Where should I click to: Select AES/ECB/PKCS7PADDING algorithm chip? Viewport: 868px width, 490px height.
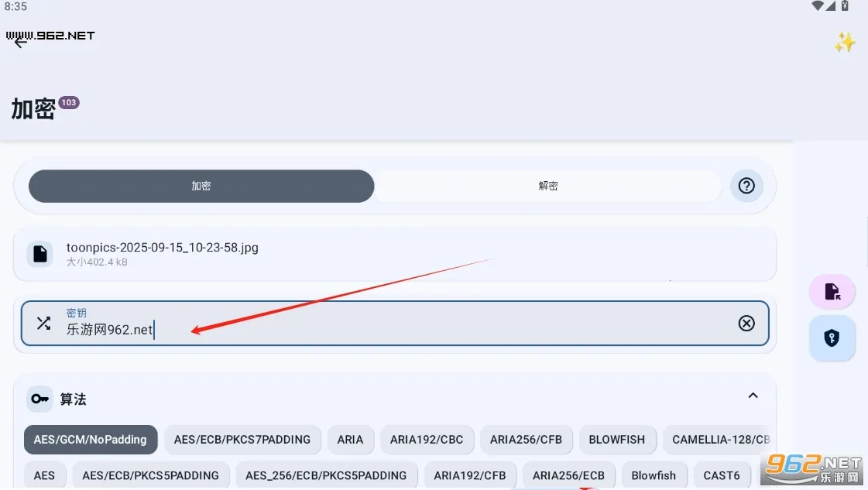click(x=242, y=440)
